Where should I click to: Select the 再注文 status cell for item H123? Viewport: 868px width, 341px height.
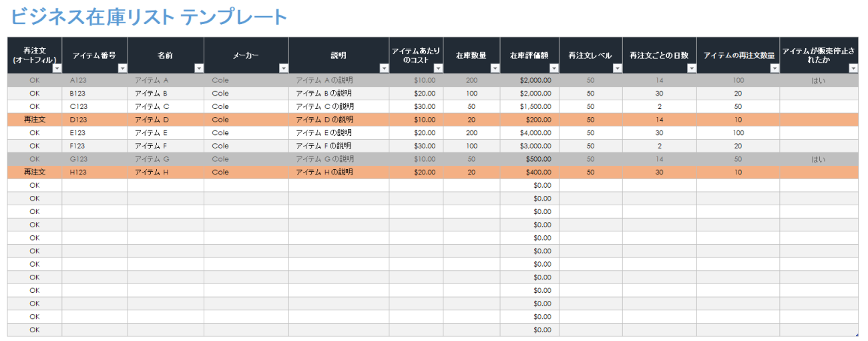35,172
